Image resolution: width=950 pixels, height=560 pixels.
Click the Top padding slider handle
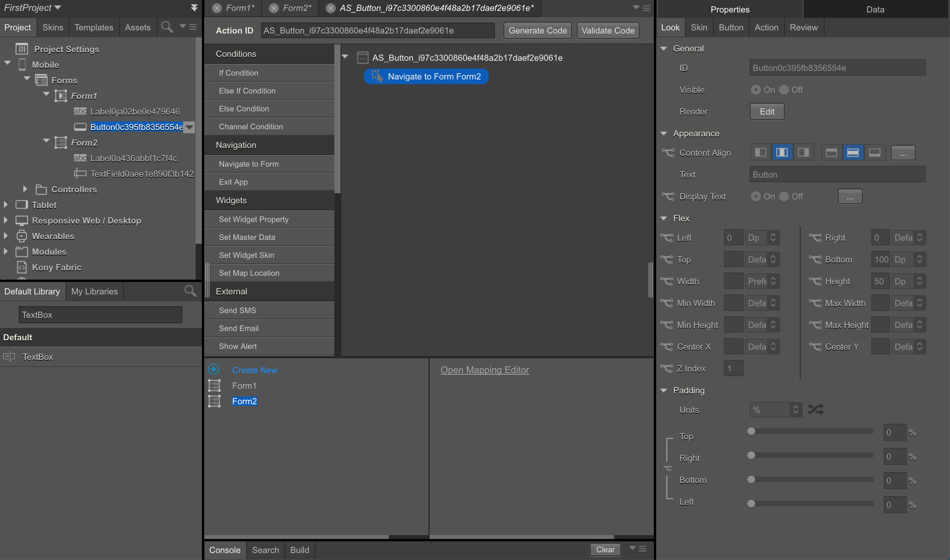click(x=751, y=431)
